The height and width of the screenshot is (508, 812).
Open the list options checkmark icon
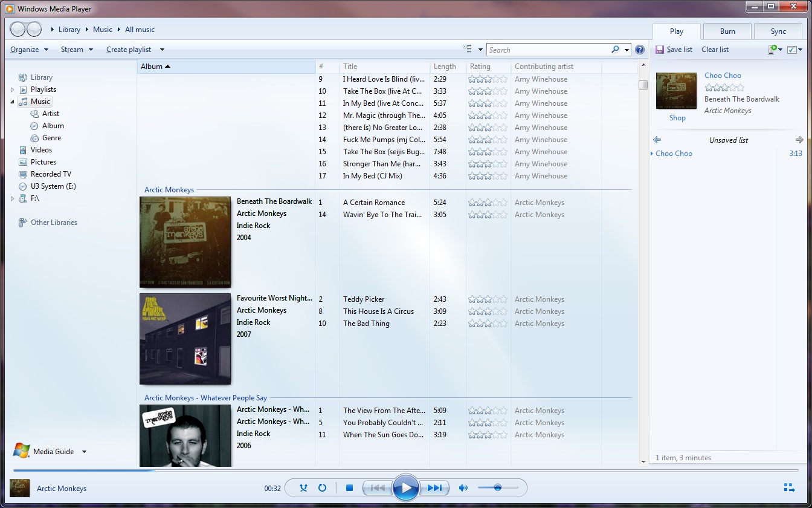coord(794,50)
